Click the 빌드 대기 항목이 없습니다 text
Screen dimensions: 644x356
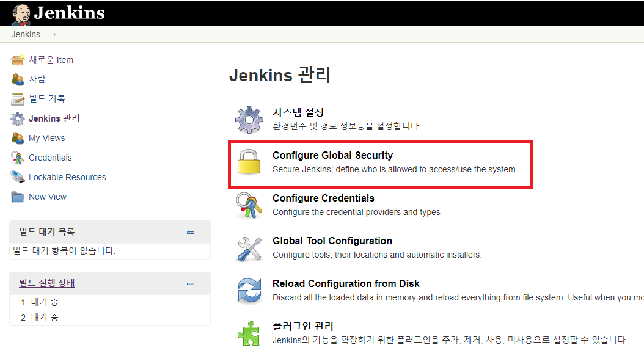pos(64,250)
